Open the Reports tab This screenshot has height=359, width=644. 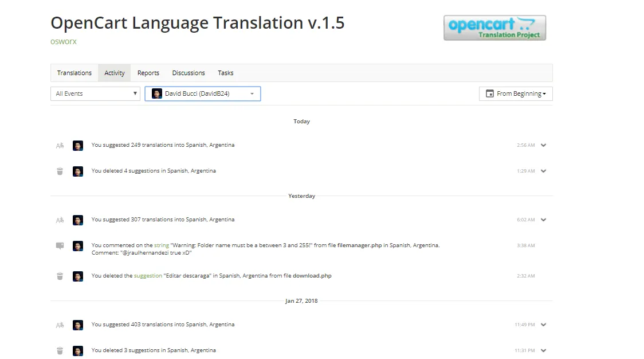[x=148, y=73]
